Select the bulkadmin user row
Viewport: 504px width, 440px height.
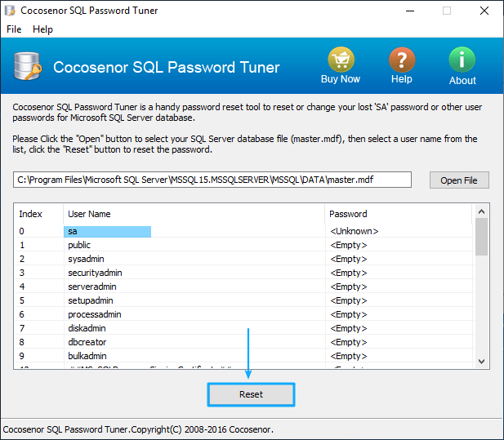click(x=243, y=356)
